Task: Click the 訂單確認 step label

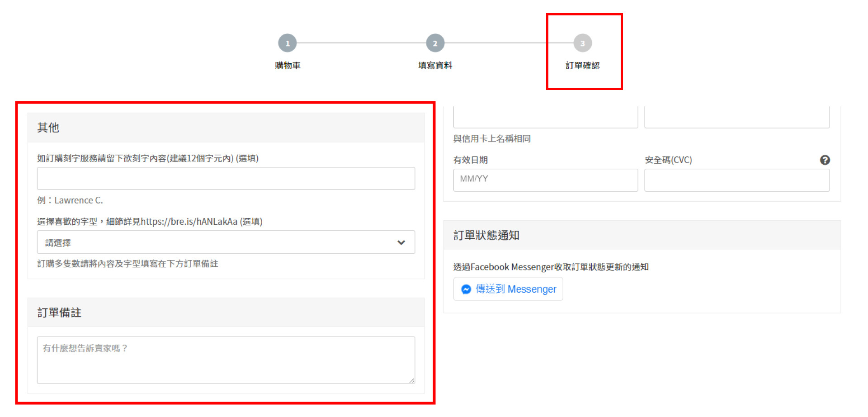Action: (x=583, y=66)
